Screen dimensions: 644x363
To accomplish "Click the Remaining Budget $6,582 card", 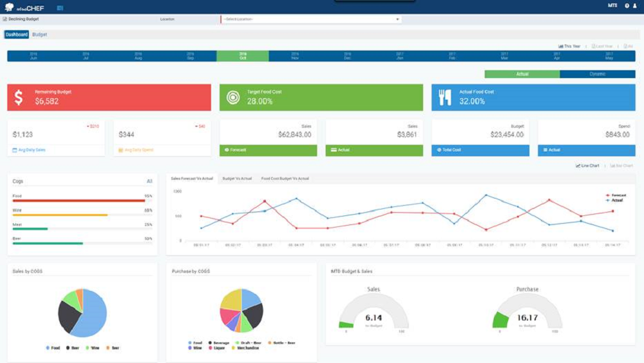I will point(109,97).
